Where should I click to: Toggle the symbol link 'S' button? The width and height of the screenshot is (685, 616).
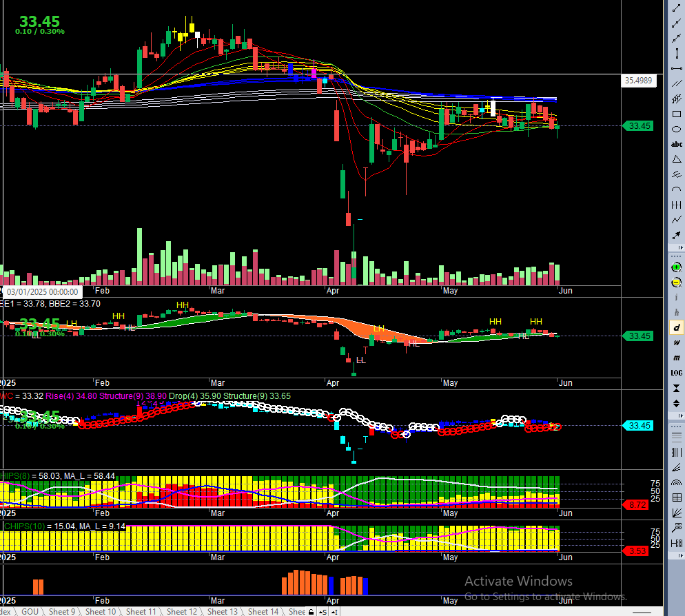pyautogui.click(x=323, y=612)
